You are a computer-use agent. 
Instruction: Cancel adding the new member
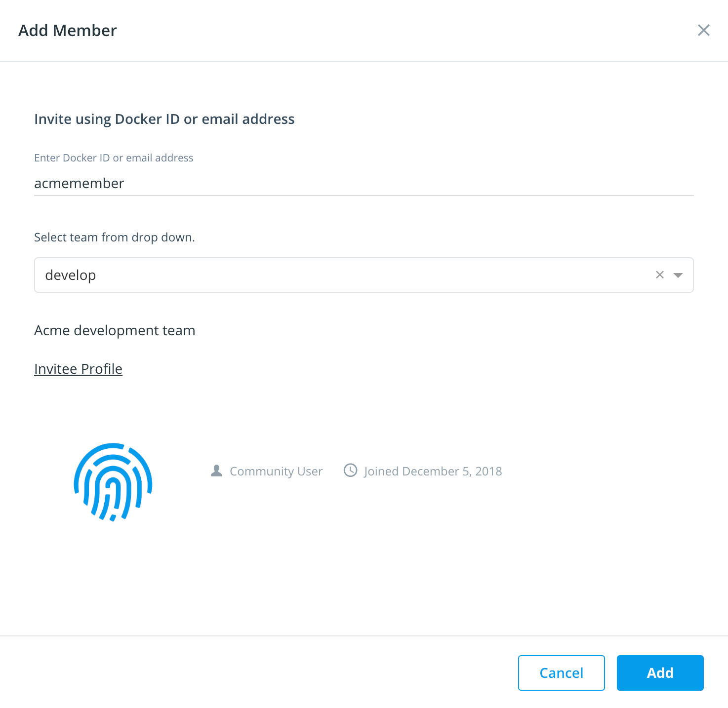point(561,672)
